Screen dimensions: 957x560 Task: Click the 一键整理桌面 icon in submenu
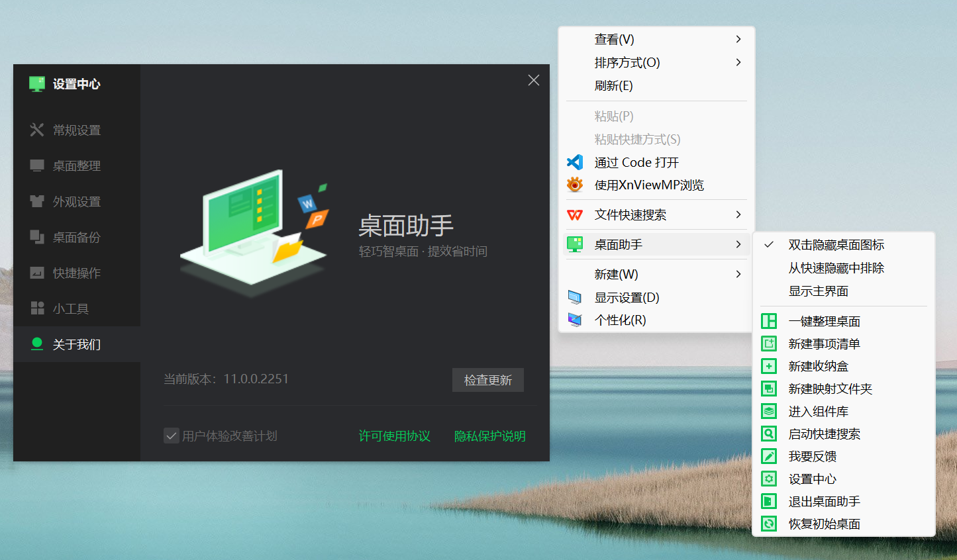coord(769,322)
